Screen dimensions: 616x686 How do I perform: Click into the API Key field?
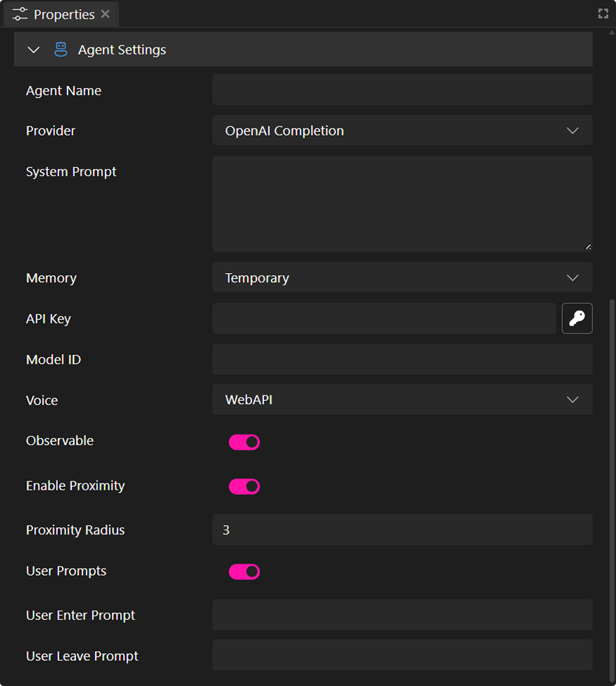point(384,319)
